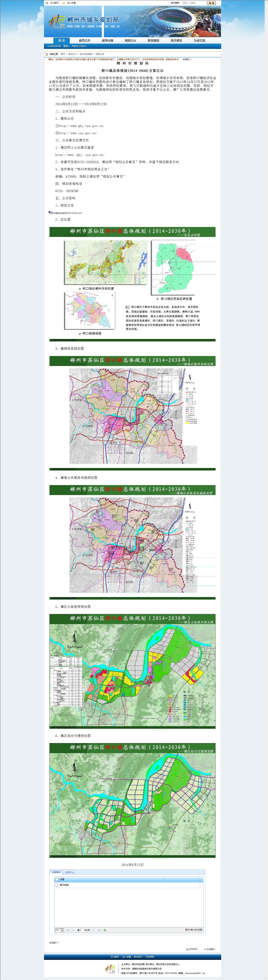The width and height of the screenshot is (268, 980).
Task: Click the URL text http://www.czs.gov.cn/
Action: (x=78, y=133)
